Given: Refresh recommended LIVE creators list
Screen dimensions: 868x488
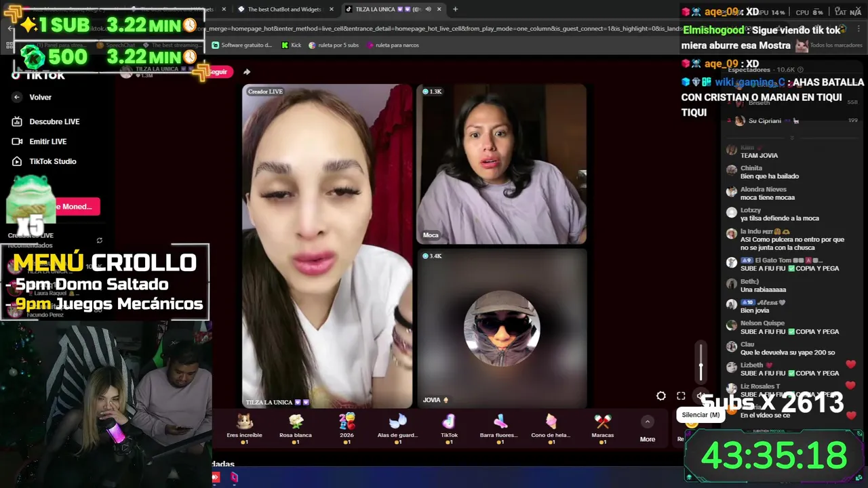Looking at the screenshot, I should click(x=100, y=241).
